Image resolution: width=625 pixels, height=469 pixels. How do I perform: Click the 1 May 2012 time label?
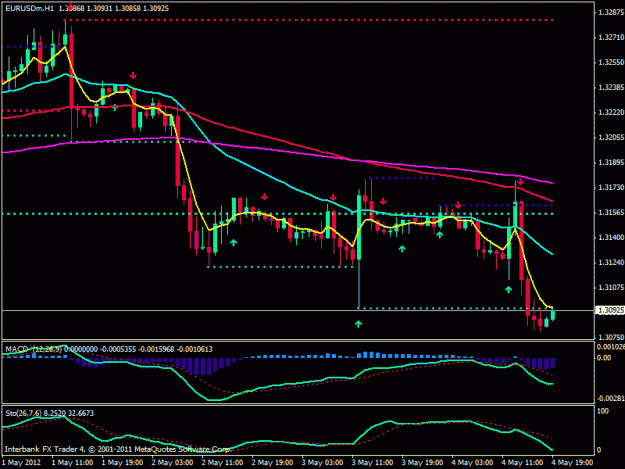click(22, 463)
